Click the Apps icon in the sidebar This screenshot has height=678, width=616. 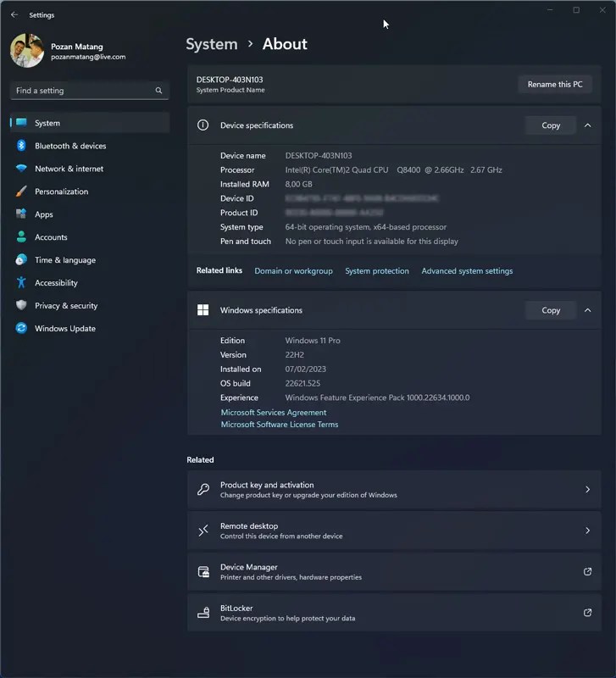click(x=21, y=214)
